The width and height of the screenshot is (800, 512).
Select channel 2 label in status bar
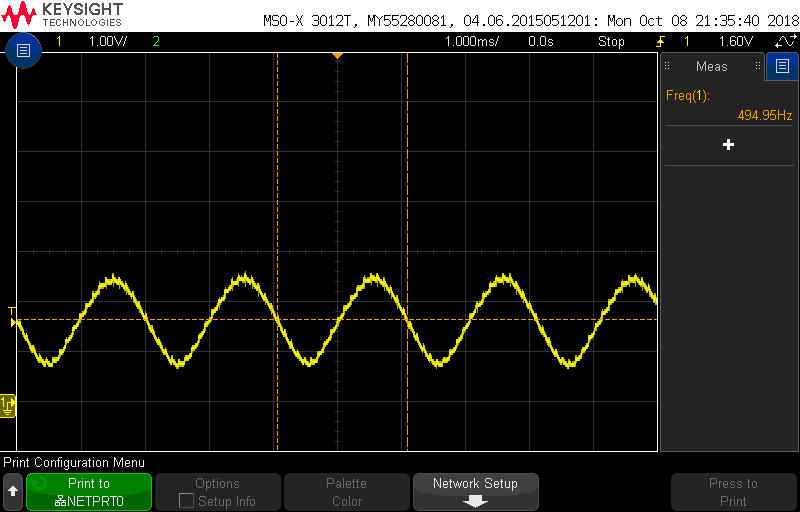(156, 41)
